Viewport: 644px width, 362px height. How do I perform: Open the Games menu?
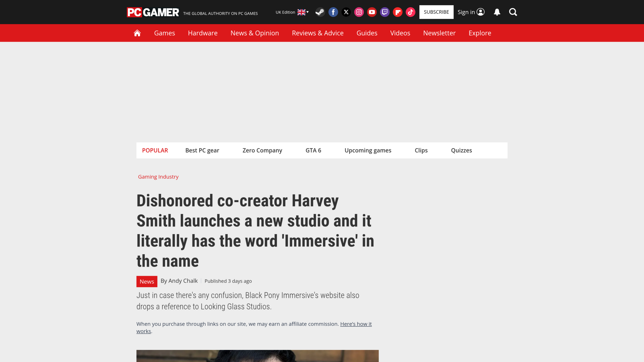[165, 33]
